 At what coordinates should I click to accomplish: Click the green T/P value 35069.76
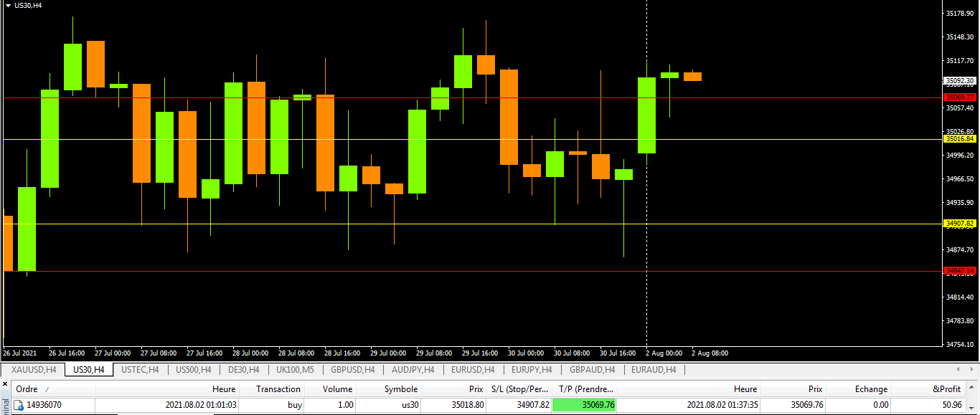584,405
